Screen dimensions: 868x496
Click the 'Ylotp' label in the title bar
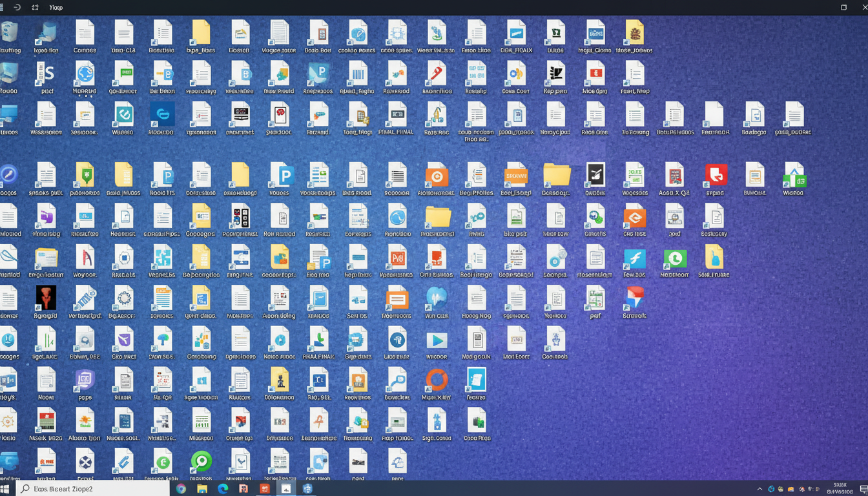(56, 7)
